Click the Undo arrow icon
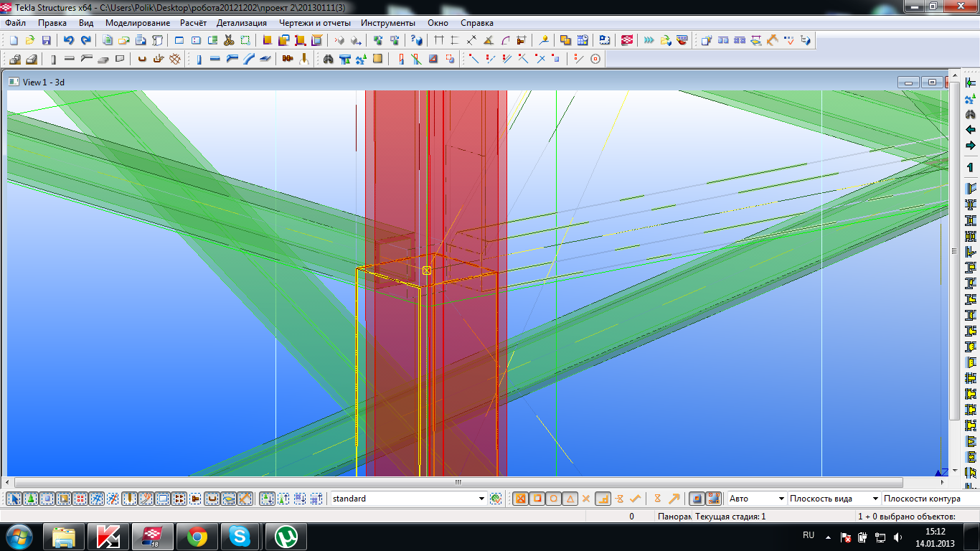This screenshot has width=980, height=551. coord(69,40)
